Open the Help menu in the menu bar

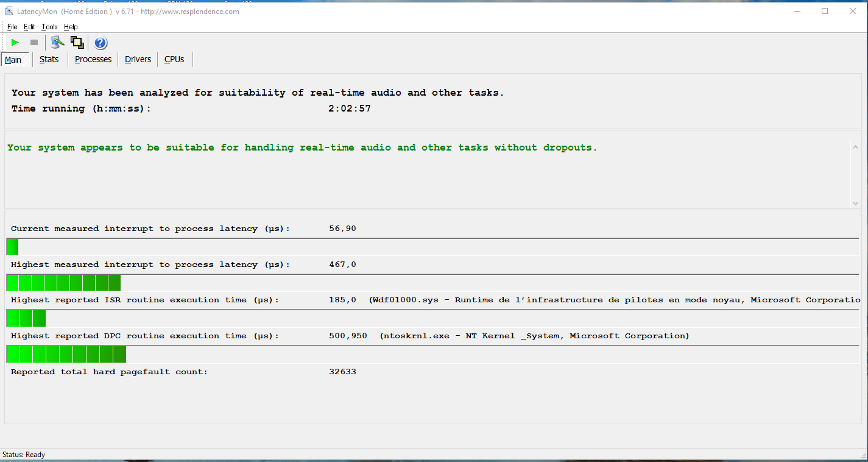point(71,27)
